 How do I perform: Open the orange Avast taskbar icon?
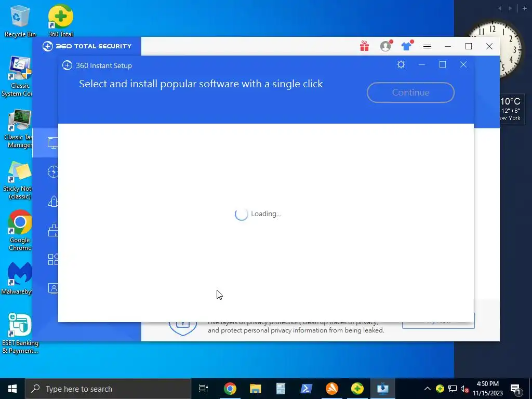(x=332, y=389)
